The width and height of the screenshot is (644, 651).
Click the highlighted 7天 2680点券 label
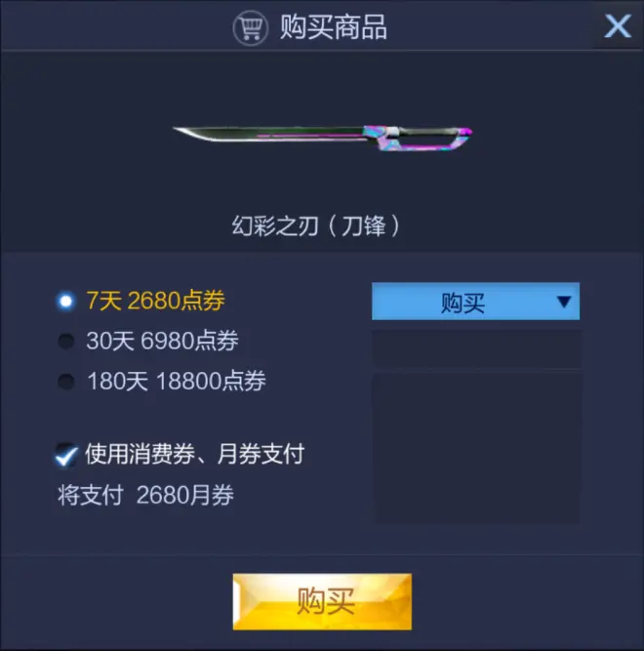(x=155, y=301)
